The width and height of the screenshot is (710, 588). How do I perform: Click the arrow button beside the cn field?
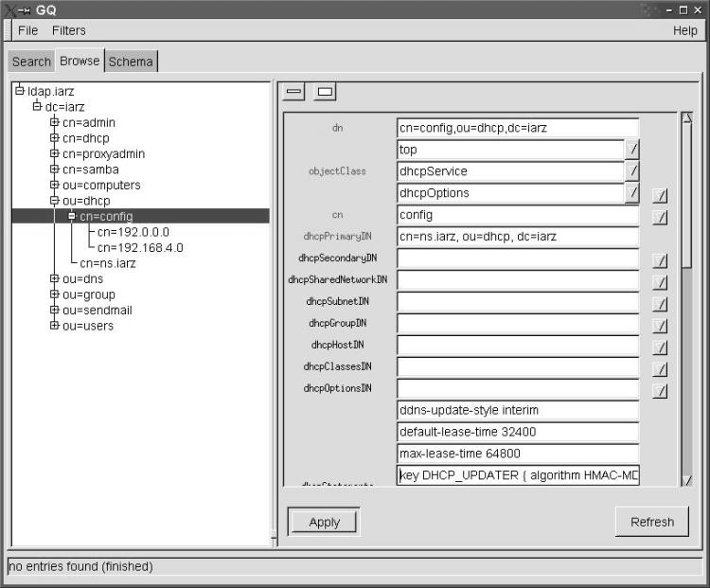tap(661, 217)
